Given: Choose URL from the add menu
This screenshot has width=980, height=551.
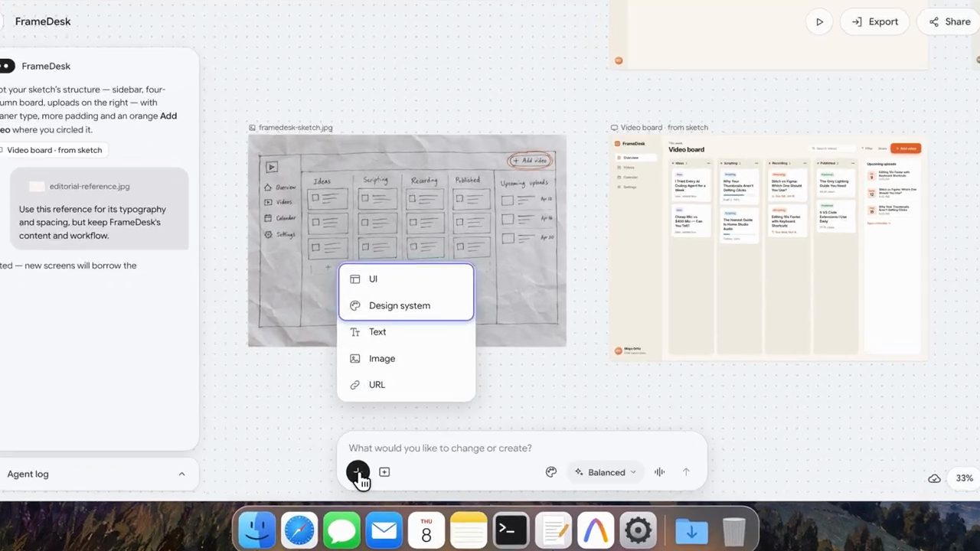Looking at the screenshot, I should [x=406, y=384].
